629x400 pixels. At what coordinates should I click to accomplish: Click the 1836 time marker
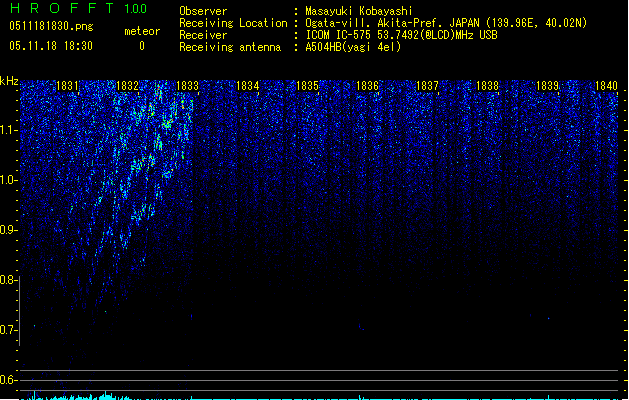tap(367, 86)
